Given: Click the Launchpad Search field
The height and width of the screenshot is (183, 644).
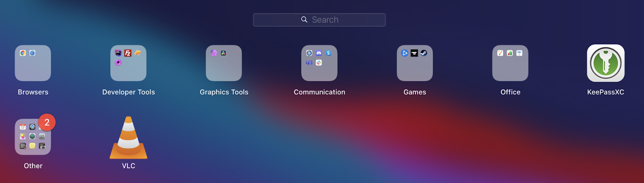Looking at the screenshot, I should click(319, 20).
